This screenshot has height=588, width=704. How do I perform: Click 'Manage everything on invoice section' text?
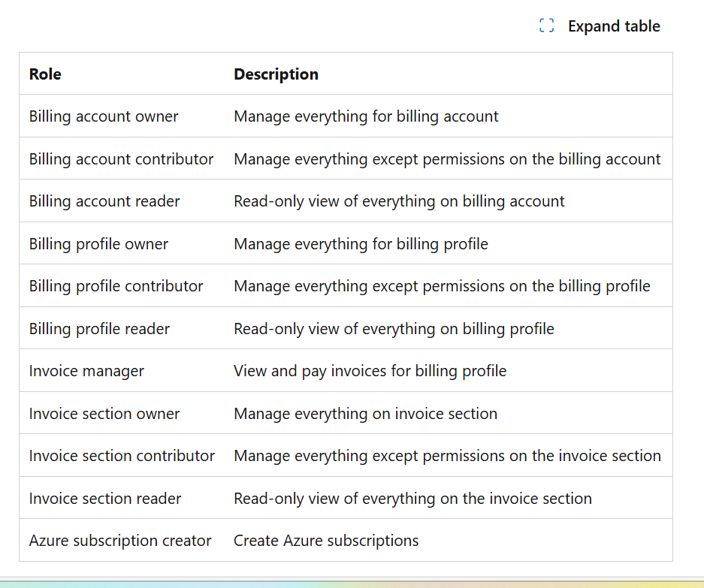pos(365,414)
